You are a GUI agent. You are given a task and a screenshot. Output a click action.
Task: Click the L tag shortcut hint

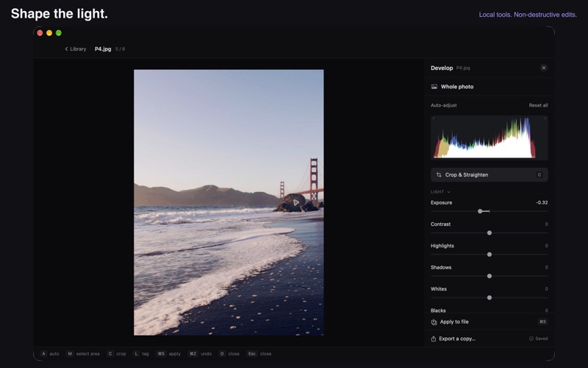click(x=141, y=354)
